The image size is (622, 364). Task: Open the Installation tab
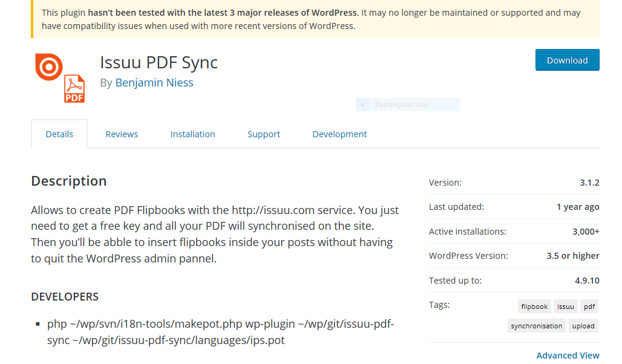192,134
